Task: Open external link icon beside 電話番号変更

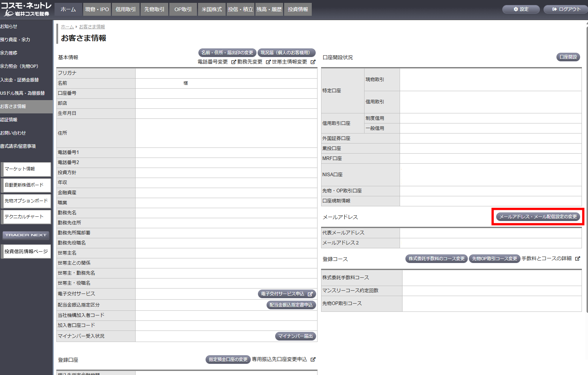Action: coord(234,62)
